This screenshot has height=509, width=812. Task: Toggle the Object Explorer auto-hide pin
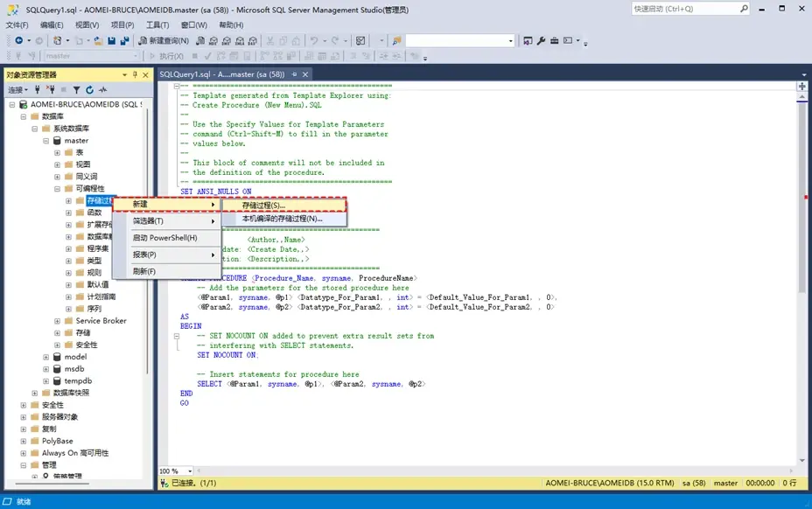point(135,74)
